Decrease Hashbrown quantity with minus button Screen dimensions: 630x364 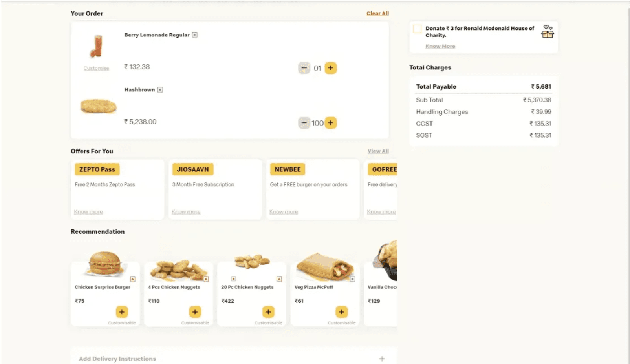(x=304, y=123)
